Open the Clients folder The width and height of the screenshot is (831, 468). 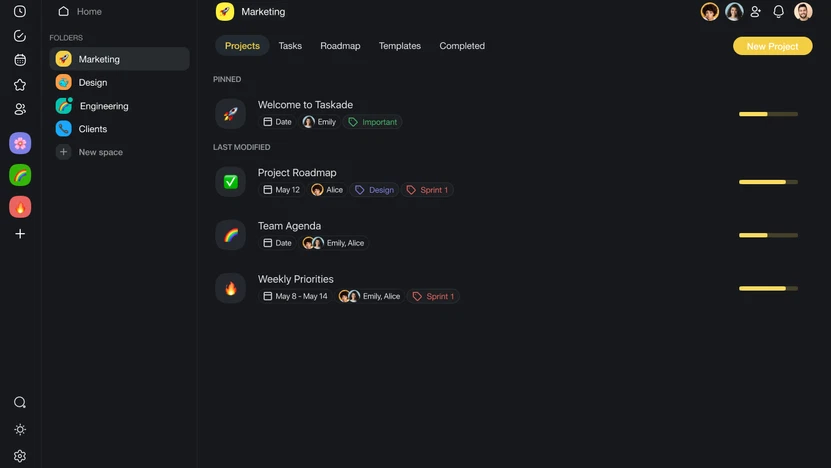[x=93, y=129]
